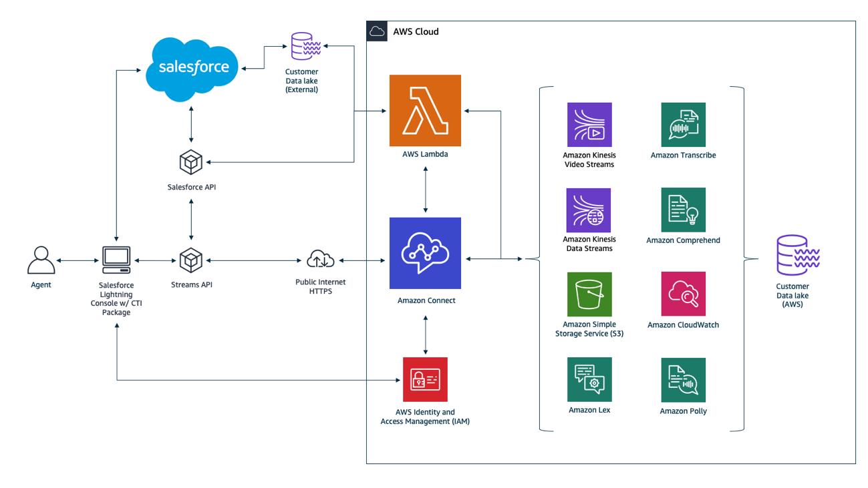Select the 'Amazon CloudWatch' label
This screenshot has width=868, height=488.
[x=683, y=324]
